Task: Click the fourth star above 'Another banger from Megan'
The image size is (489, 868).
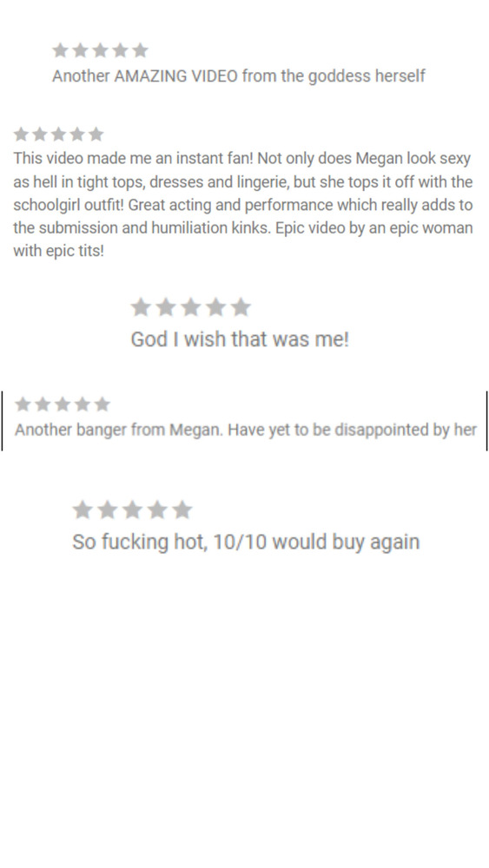Action: tap(82, 404)
